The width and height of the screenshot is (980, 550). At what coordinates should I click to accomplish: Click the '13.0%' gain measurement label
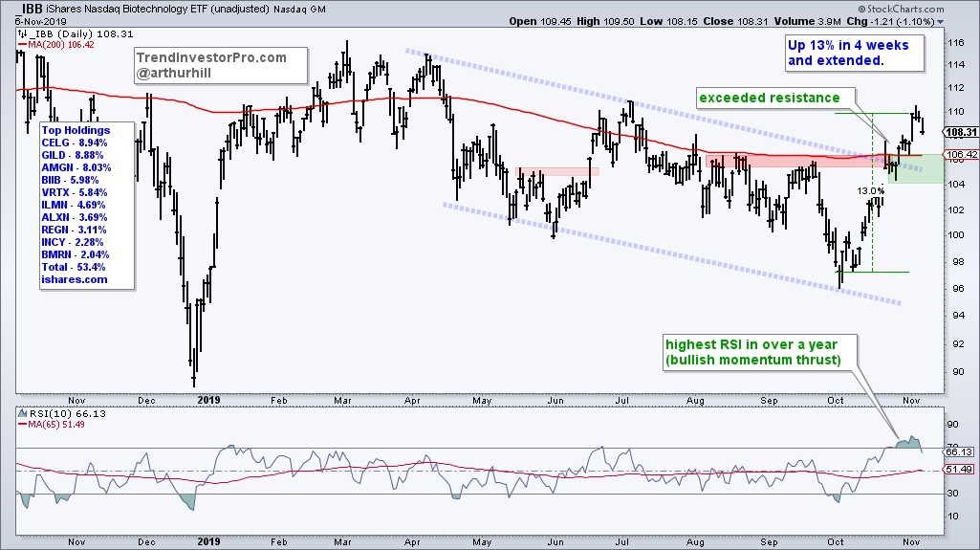871,190
